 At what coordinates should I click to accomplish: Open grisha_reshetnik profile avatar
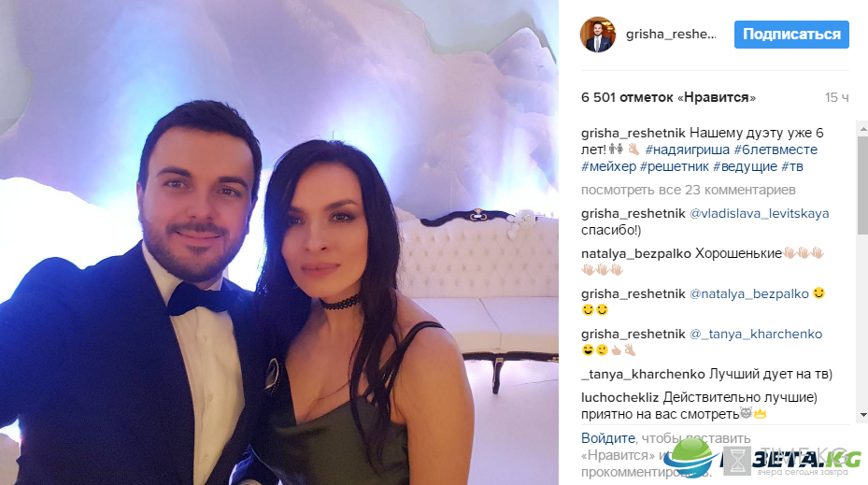[598, 35]
